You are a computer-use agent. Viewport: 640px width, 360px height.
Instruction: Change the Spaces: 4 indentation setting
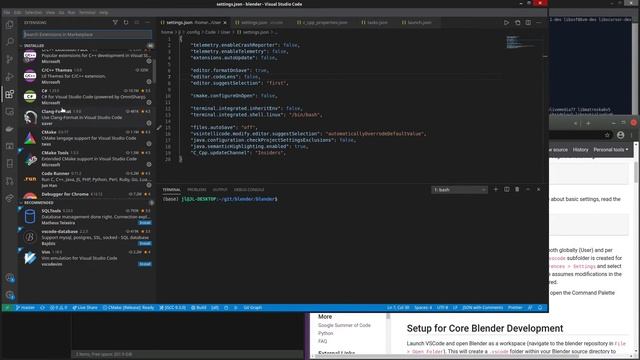(423, 308)
